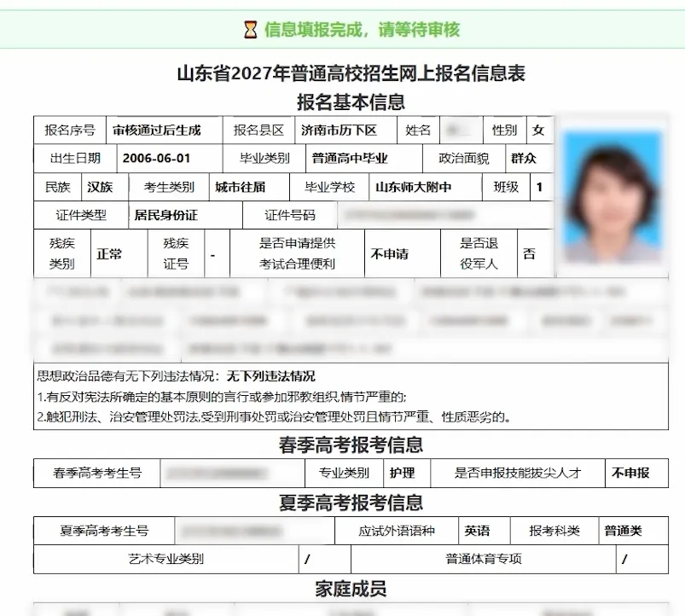Click the value 居民身份证
The image size is (685, 616).
tap(165, 215)
